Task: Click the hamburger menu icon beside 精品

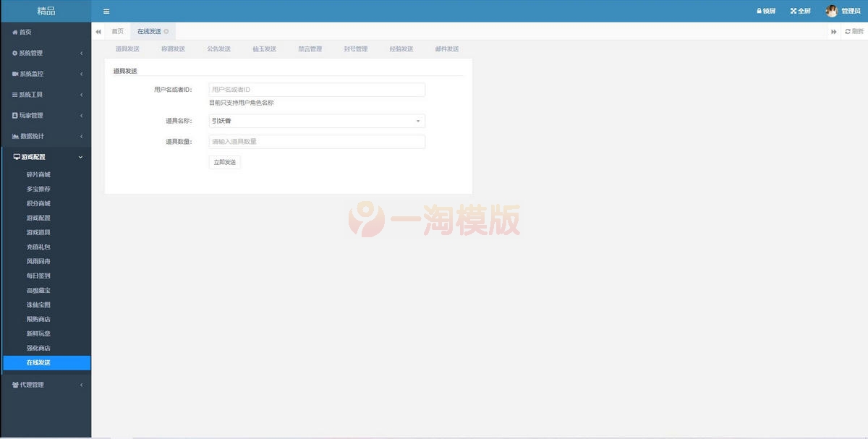Action: [106, 11]
